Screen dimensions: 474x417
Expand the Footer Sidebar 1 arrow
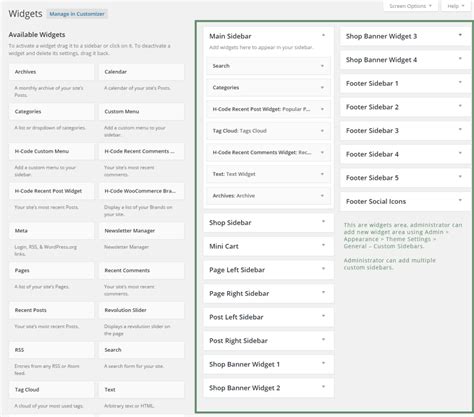[460, 82]
